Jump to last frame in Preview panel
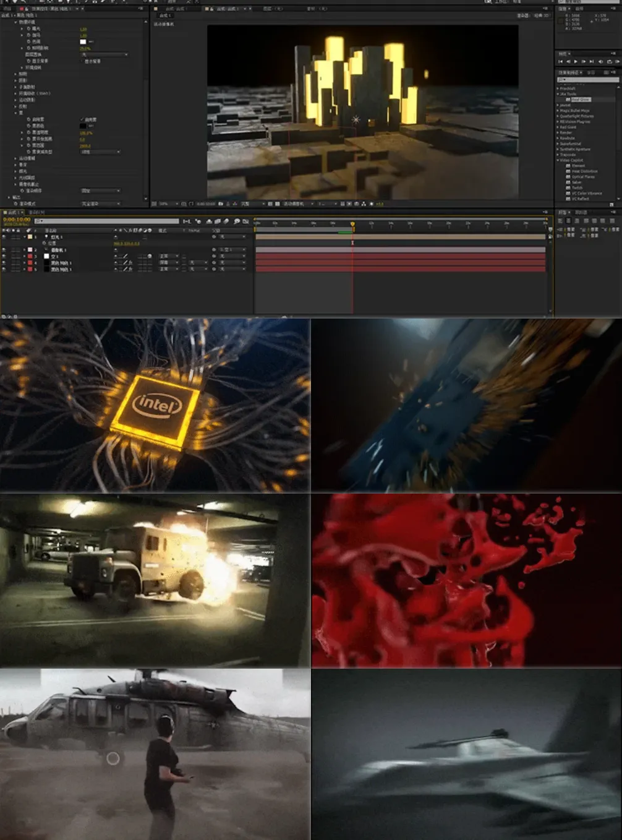 coord(592,61)
